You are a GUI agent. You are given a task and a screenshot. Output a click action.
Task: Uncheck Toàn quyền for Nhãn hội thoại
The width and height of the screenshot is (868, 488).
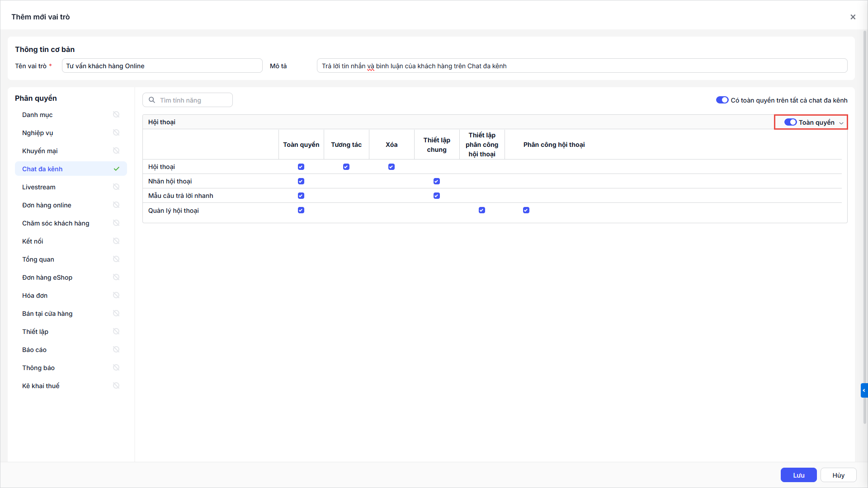click(301, 181)
